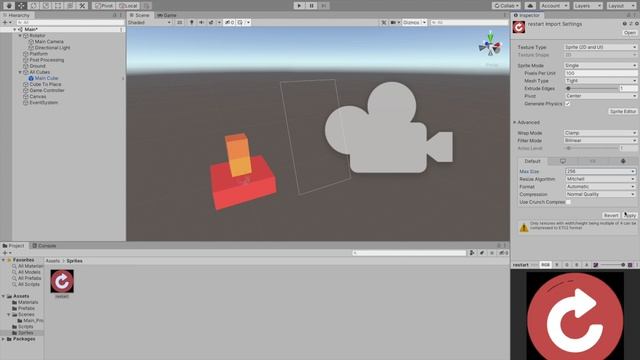Viewport: 640px width, 360px height.
Task: Click the Revert button
Action: pos(611,216)
